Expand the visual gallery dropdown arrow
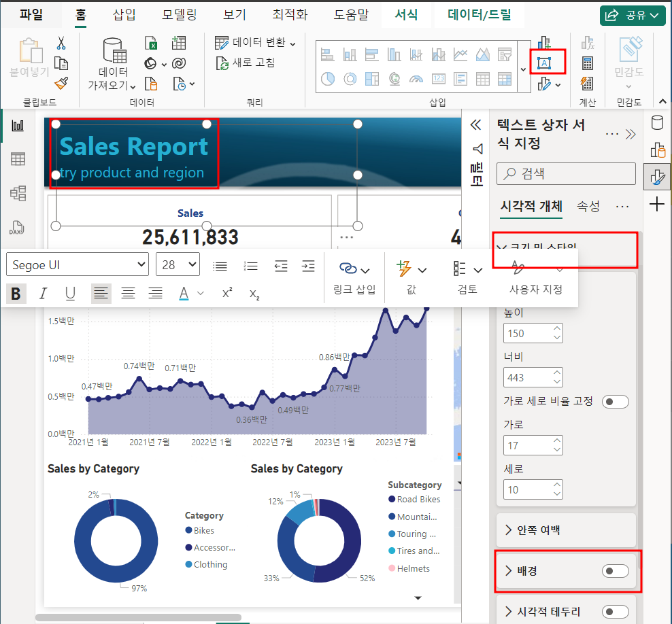 click(523, 69)
